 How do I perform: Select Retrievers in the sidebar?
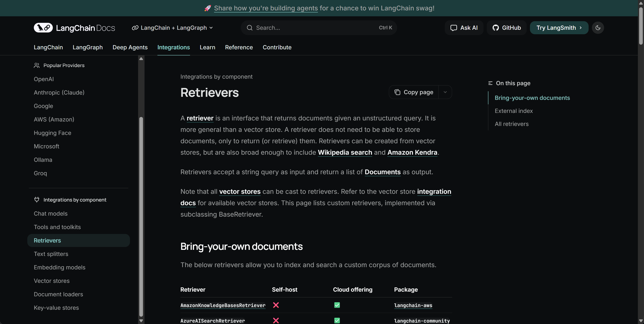coord(78,240)
